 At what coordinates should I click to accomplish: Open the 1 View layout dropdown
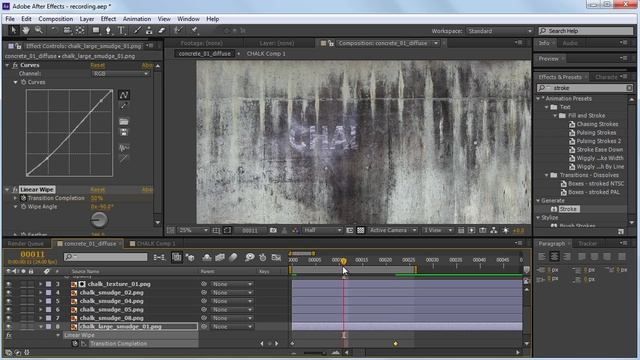438,231
